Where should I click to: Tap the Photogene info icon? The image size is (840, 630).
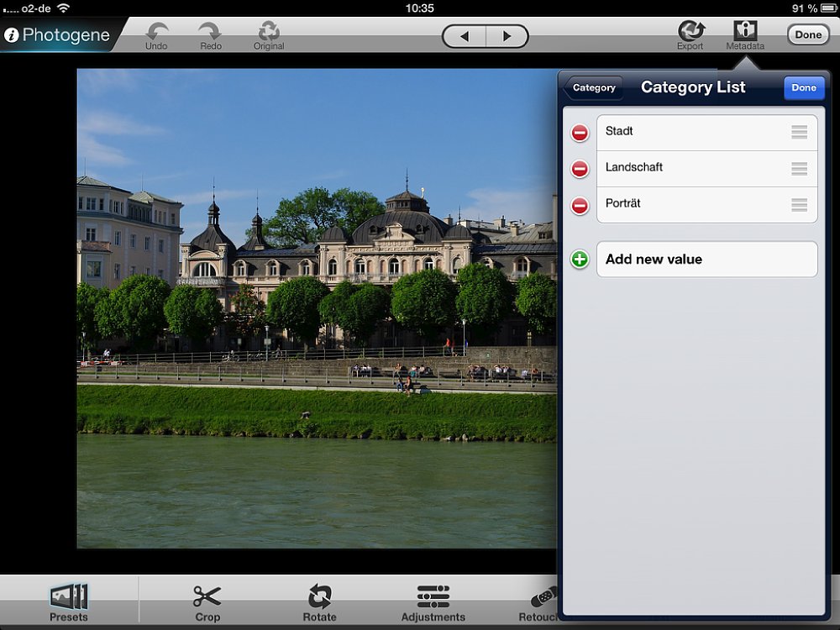click(x=12, y=35)
